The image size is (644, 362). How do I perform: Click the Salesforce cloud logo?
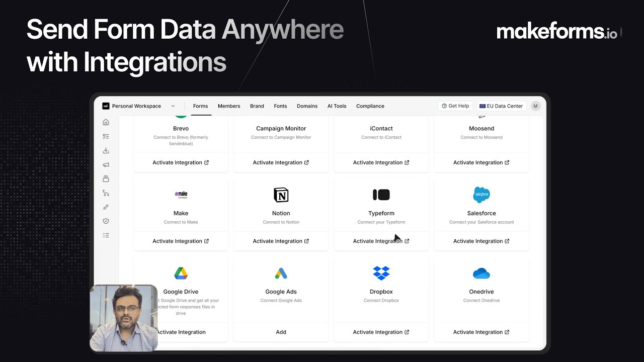[x=481, y=195]
